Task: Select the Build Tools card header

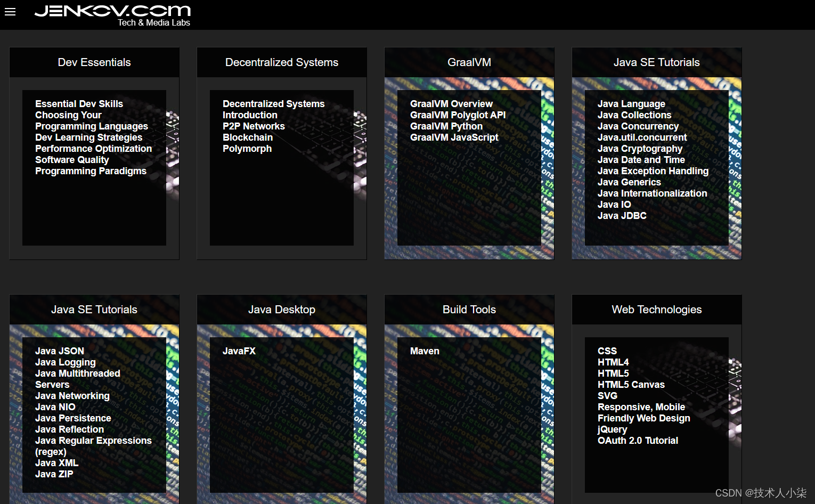Action: point(469,310)
